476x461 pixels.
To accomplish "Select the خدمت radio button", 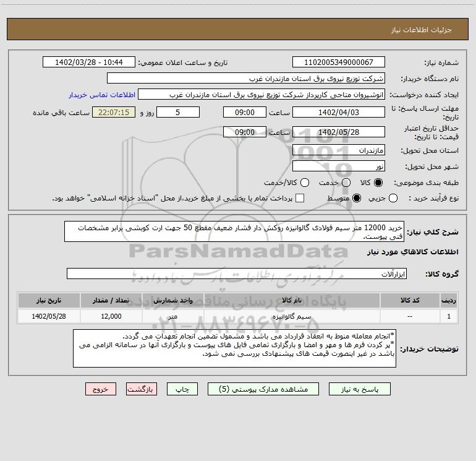I will (x=346, y=183).
